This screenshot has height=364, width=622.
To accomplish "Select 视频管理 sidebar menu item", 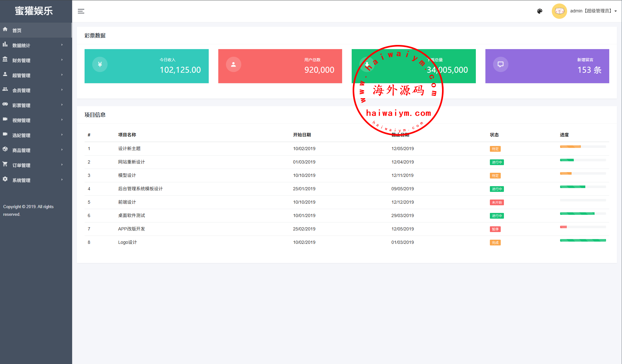I will click(21, 120).
